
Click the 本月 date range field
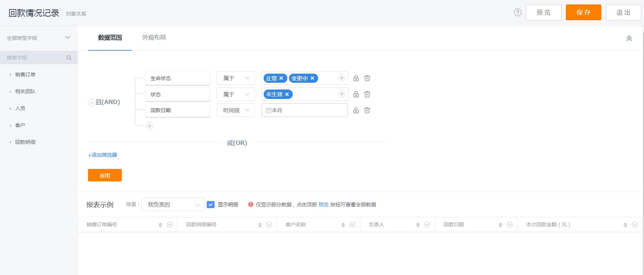click(x=305, y=110)
